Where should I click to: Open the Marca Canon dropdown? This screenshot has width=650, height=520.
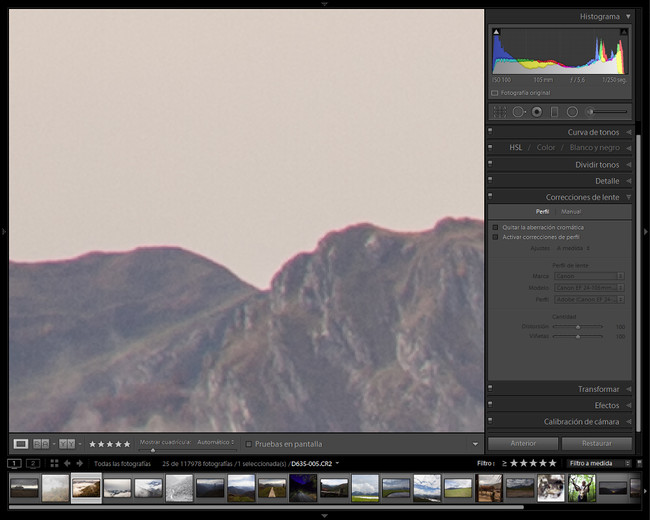[x=589, y=276]
